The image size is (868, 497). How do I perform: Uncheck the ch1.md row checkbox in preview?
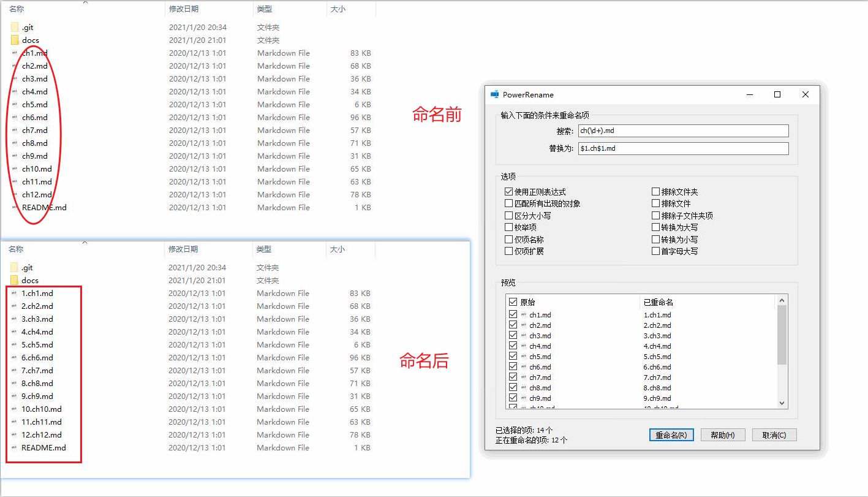pos(513,314)
